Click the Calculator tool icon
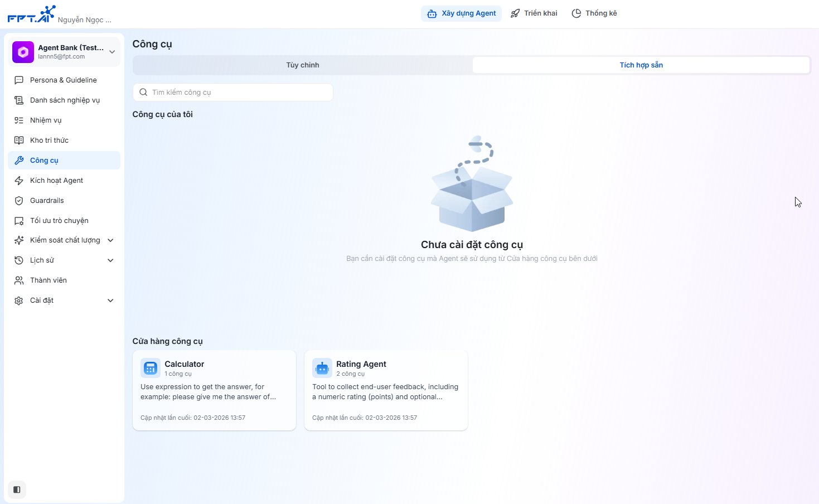 click(151, 368)
